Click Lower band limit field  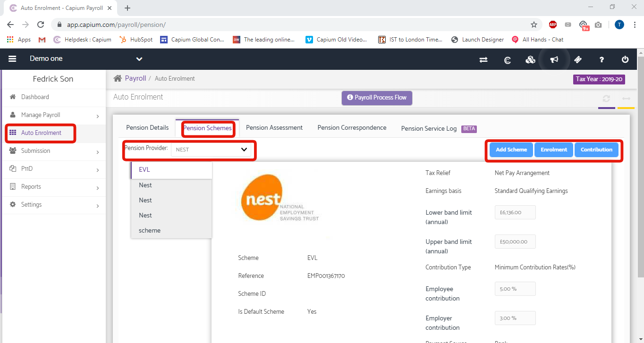tap(515, 212)
